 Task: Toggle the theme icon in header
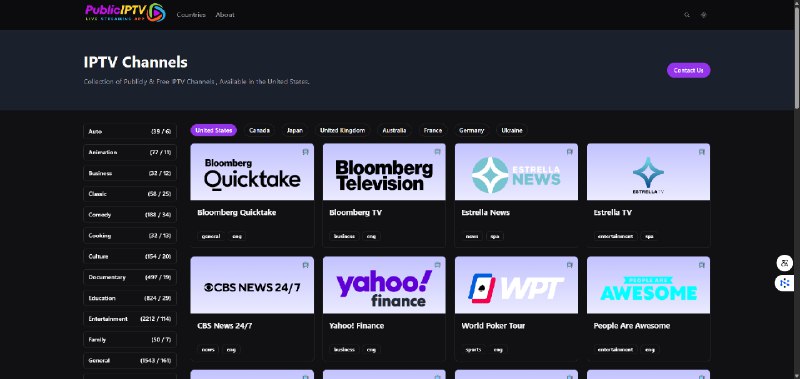704,15
